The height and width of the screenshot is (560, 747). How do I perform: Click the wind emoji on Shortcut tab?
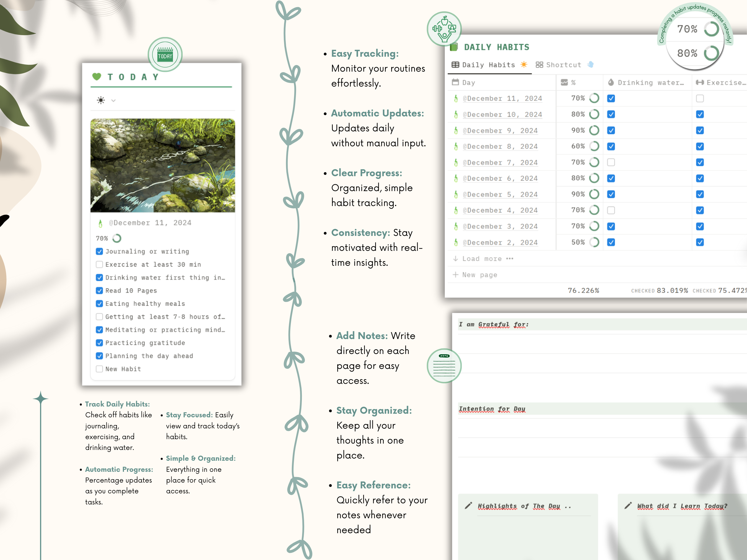(x=591, y=64)
